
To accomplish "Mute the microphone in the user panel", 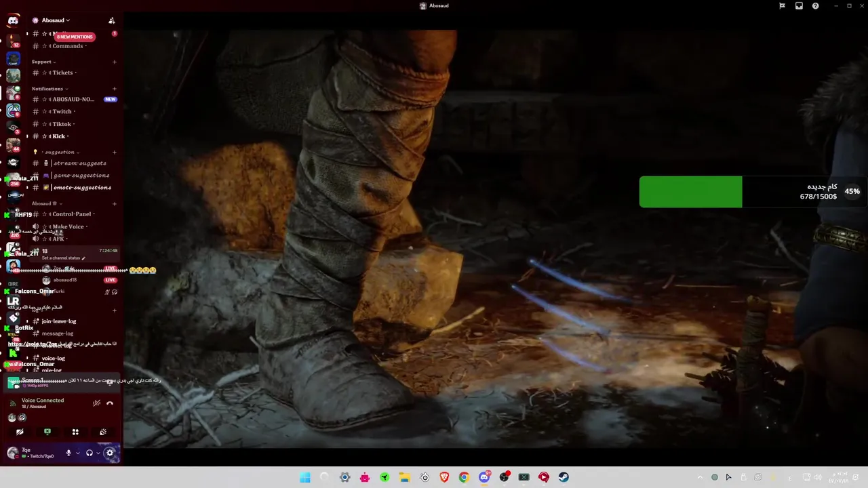I will 68,453.
